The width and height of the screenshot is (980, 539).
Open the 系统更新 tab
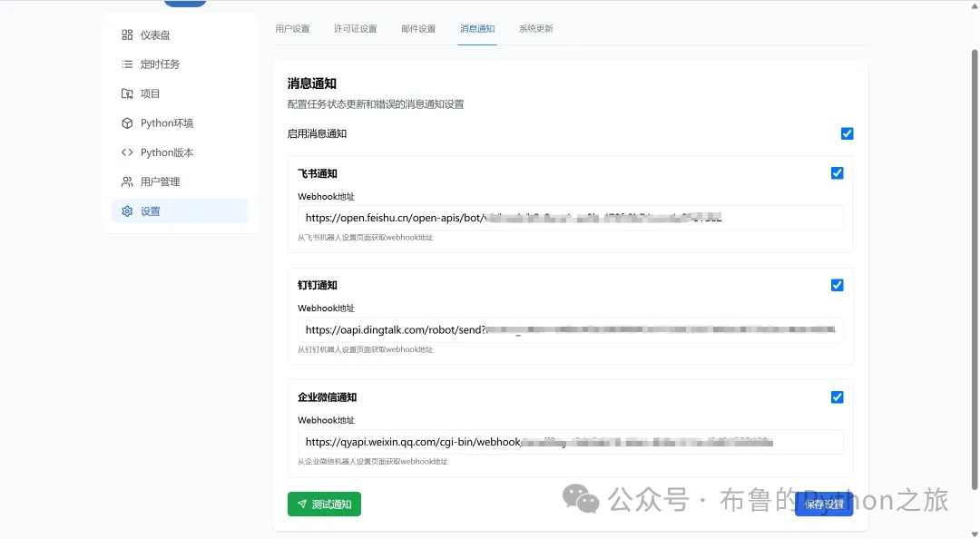click(x=535, y=29)
